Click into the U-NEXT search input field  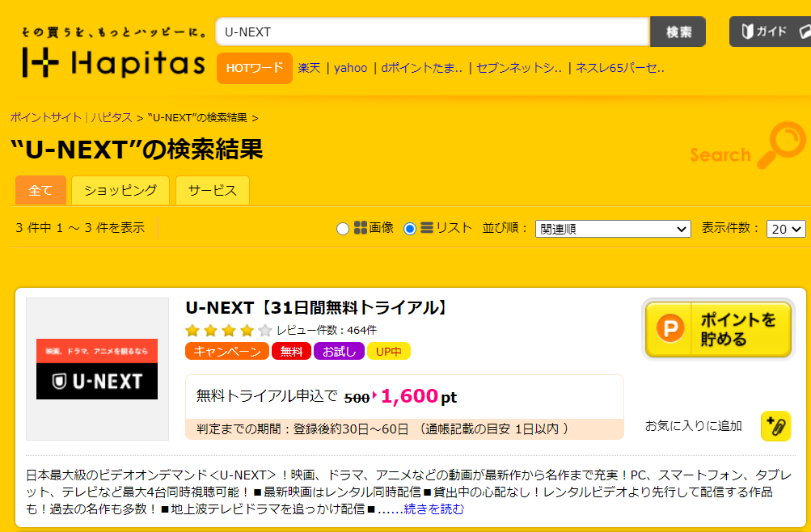pyautogui.click(x=433, y=32)
